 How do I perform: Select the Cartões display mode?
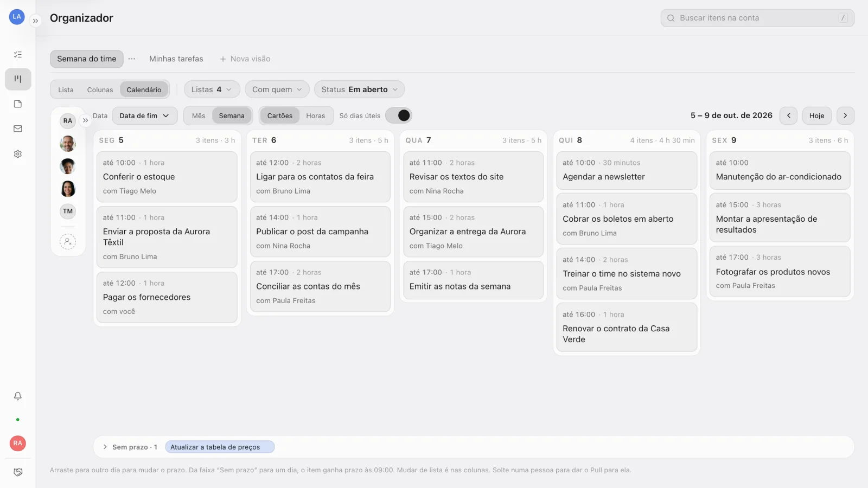(280, 115)
